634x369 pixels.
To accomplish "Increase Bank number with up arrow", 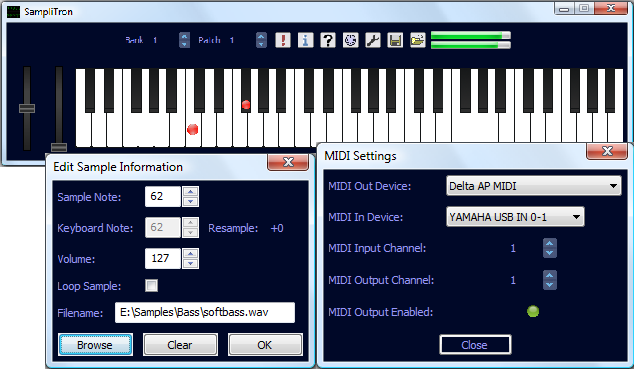I will point(184,36).
